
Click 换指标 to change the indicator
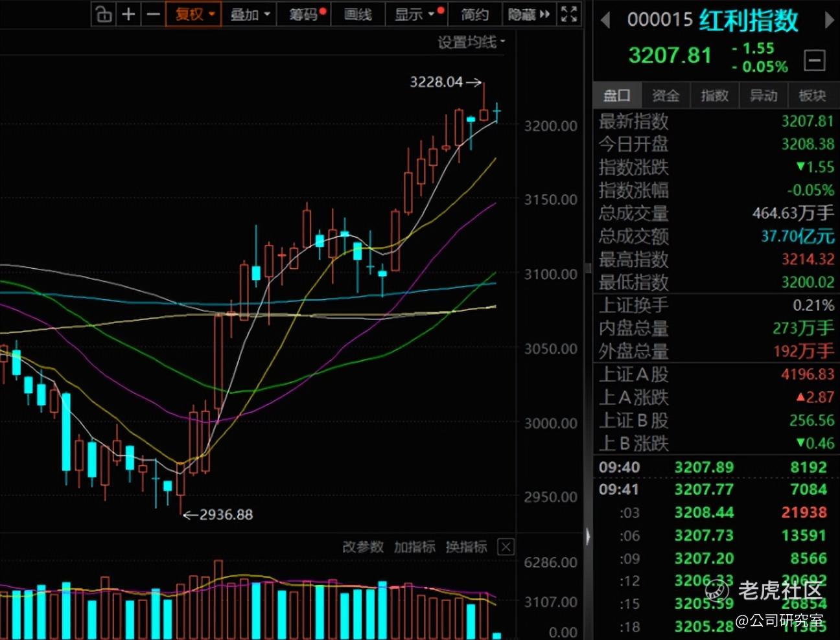tap(467, 547)
